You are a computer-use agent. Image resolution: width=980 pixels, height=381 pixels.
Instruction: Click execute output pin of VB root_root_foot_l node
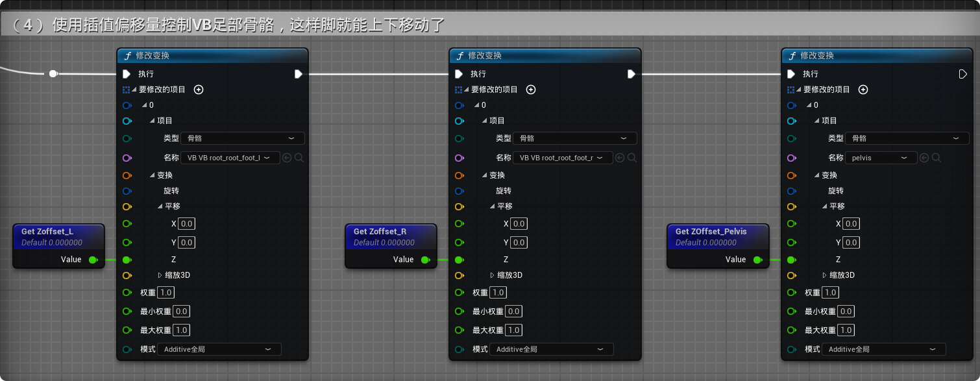(299, 74)
